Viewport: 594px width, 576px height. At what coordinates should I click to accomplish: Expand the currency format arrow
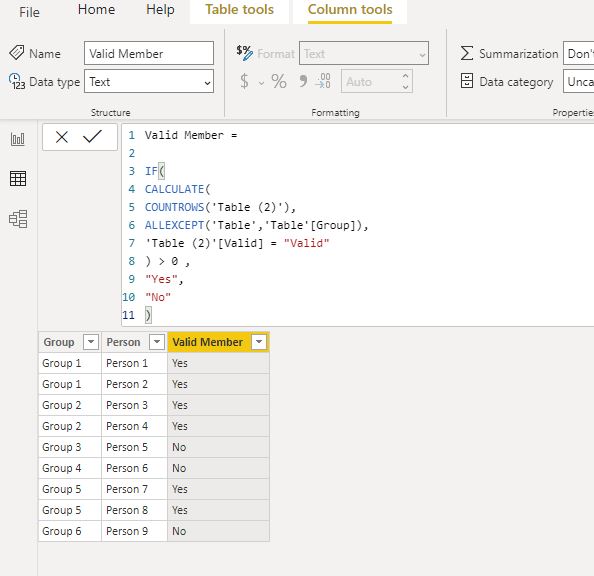[x=261, y=83]
